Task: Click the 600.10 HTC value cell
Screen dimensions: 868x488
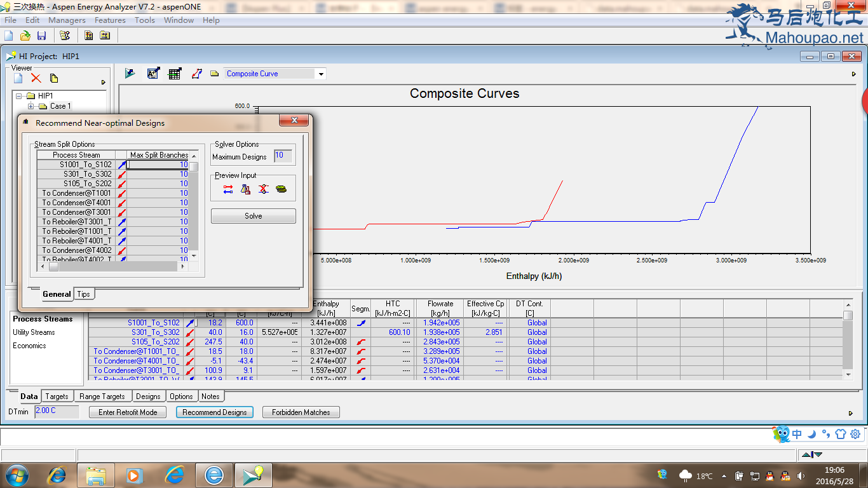Action: 393,332
